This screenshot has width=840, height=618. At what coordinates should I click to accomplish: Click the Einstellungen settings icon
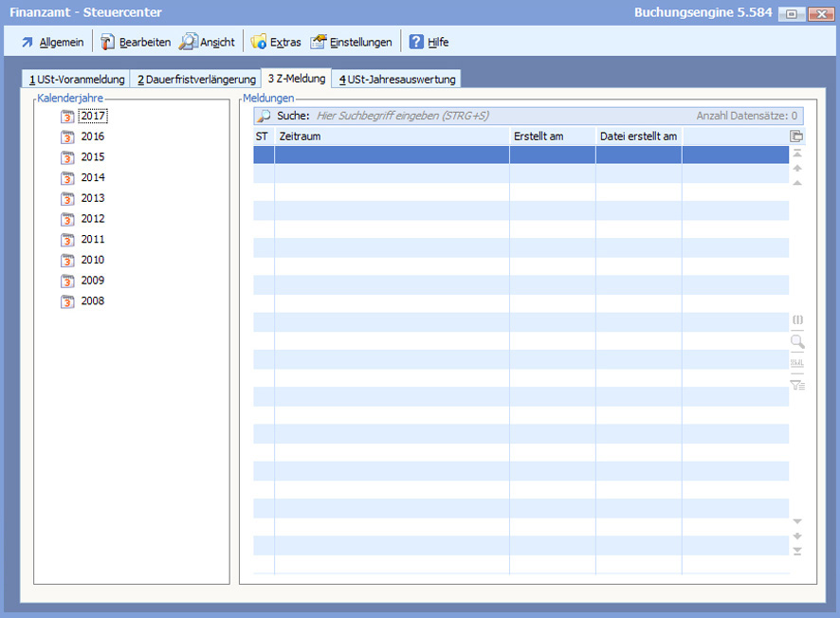319,42
